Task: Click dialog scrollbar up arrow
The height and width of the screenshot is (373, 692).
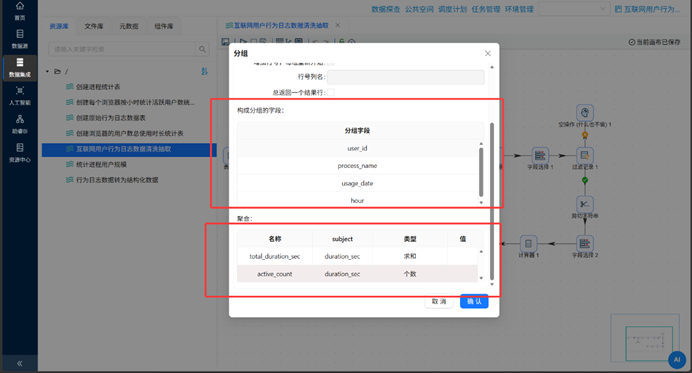Action: pyautogui.click(x=492, y=67)
